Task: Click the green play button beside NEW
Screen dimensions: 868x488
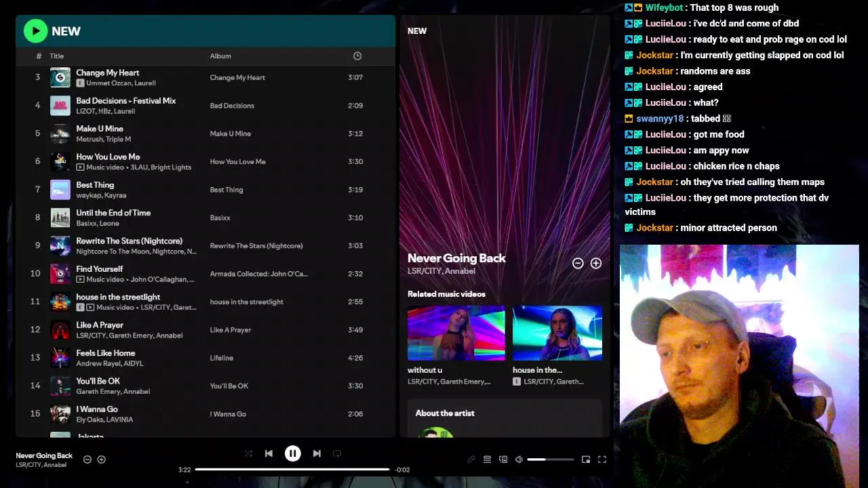Action: coord(35,30)
